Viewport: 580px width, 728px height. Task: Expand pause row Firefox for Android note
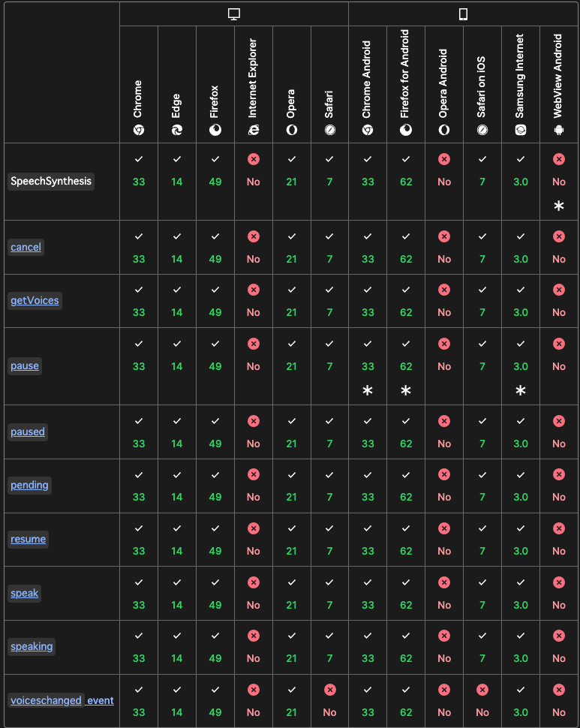[406, 391]
